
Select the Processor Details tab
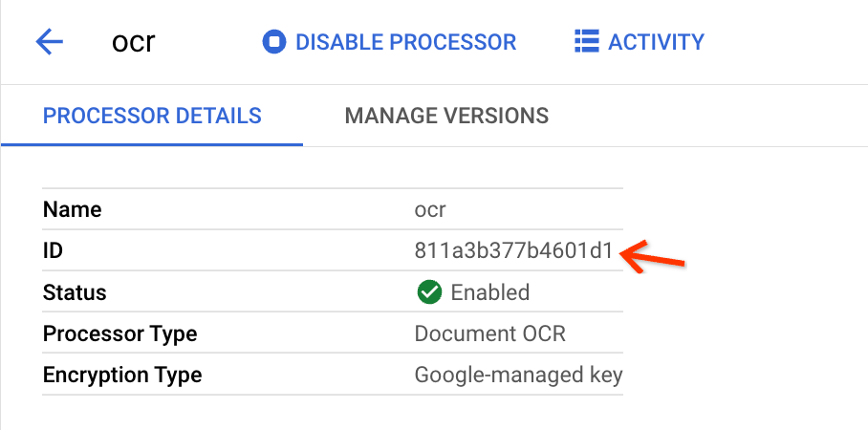tap(152, 117)
